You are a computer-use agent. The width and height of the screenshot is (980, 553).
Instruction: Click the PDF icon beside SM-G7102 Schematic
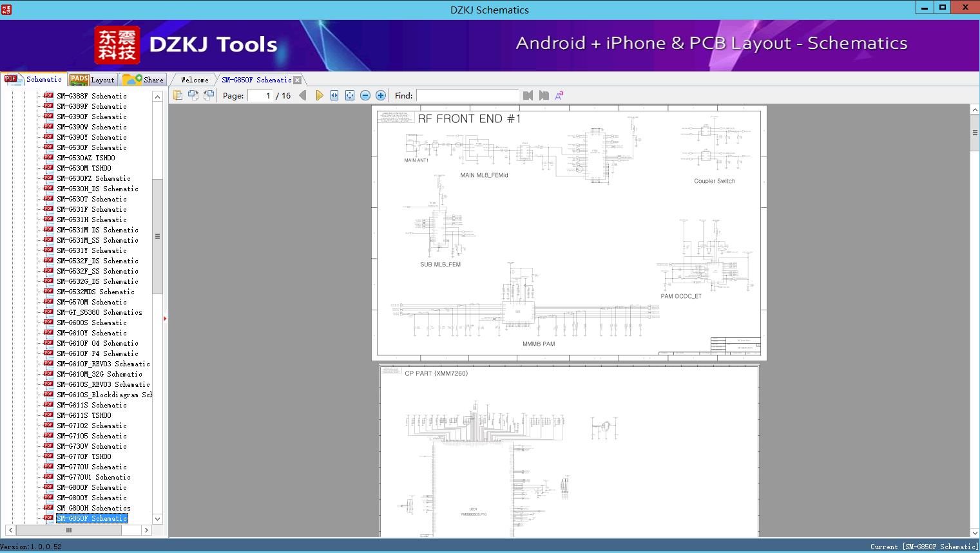pyautogui.click(x=48, y=426)
